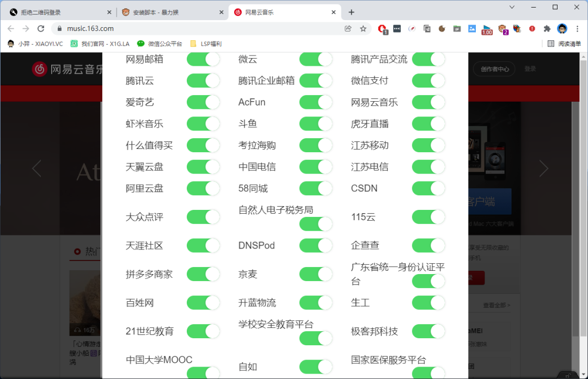The width and height of the screenshot is (588, 379).
Task: Click the NetEase Cloud Music logo
Action: tap(67, 69)
